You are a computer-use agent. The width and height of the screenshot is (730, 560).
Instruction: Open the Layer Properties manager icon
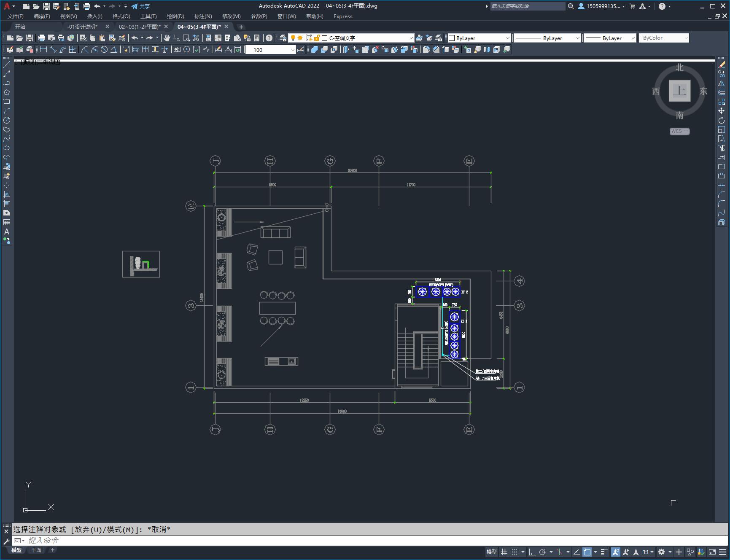[283, 38]
